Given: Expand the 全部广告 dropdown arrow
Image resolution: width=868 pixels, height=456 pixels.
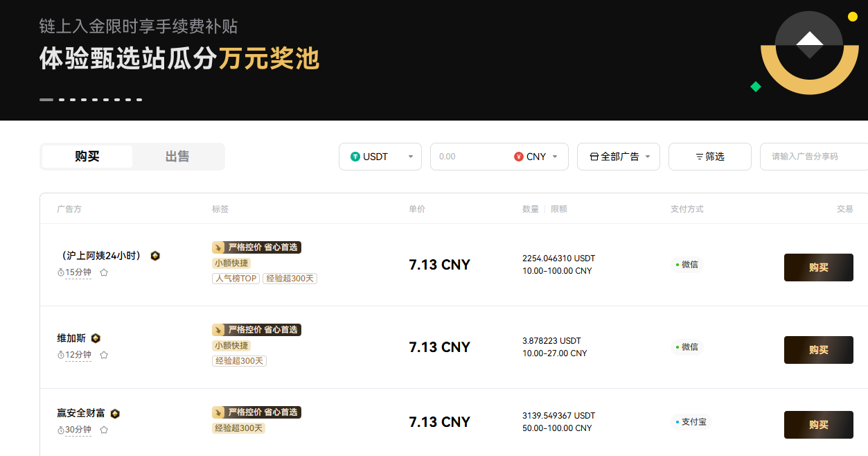Looking at the screenshot, I should click(648, 157).
